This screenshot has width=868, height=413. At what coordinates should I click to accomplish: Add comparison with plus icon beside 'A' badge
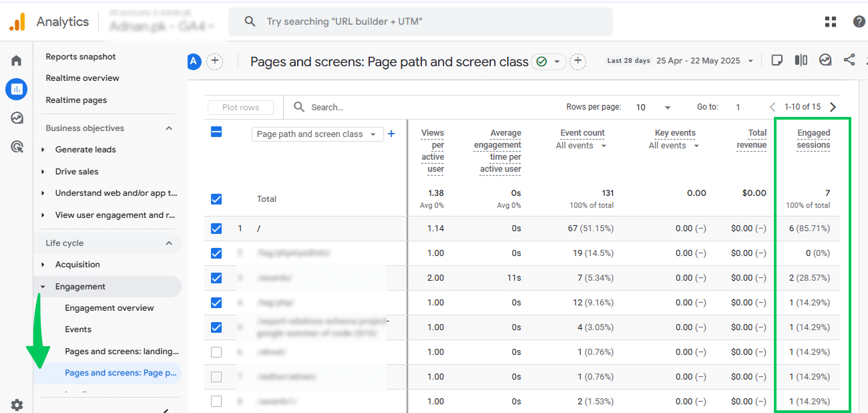214,61
